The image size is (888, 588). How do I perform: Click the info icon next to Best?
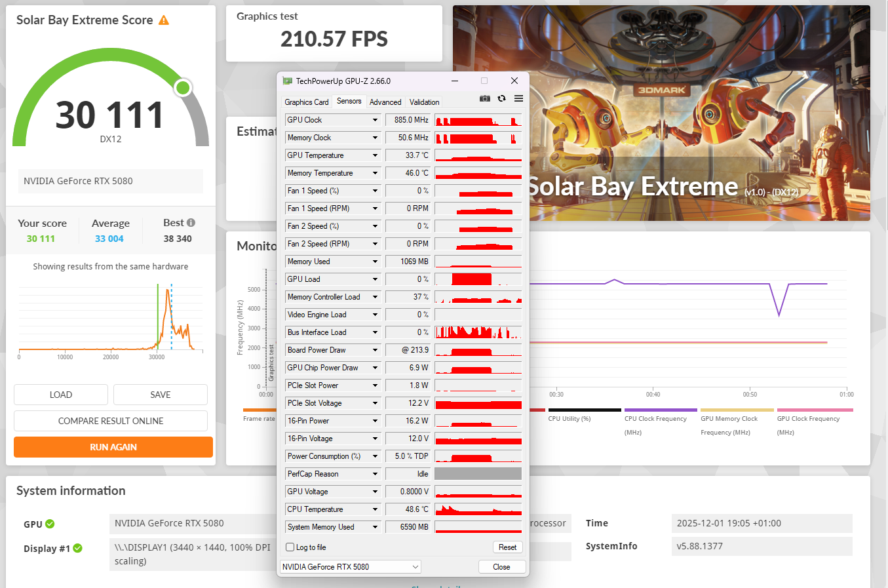coord(191,223)
